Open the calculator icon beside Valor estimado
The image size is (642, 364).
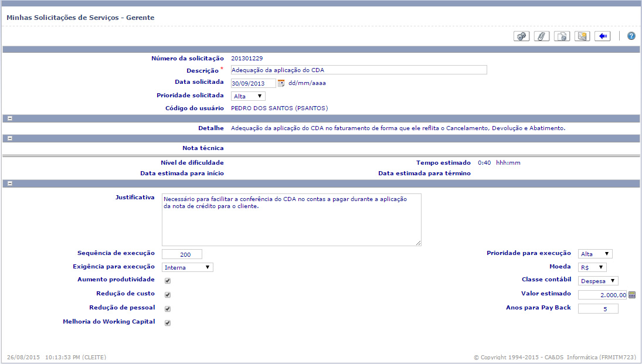[x=632, y=295]
